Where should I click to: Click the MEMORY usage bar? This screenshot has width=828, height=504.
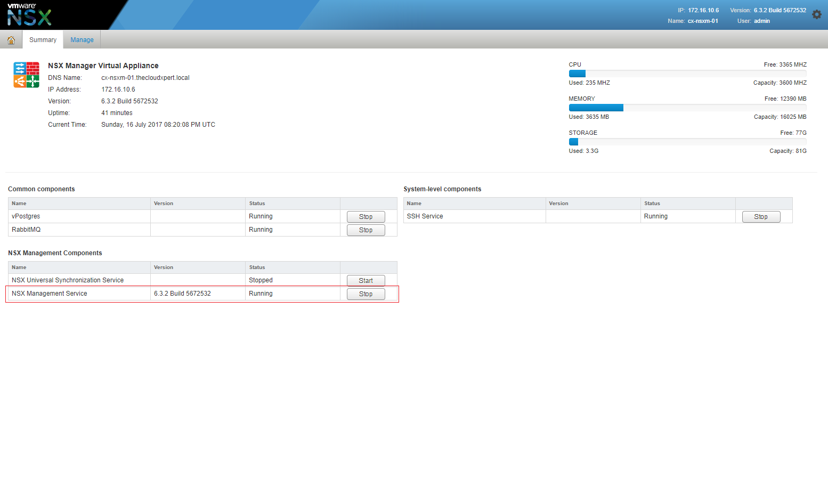[687, 108]
